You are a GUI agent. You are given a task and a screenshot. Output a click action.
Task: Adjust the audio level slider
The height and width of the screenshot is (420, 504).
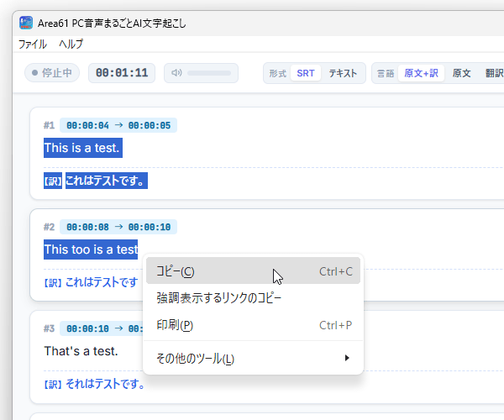click(209, 73)
